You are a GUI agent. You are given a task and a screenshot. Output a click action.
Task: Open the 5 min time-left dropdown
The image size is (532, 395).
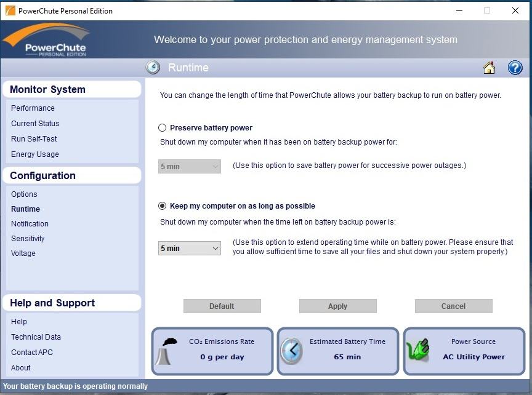[189, 248]
